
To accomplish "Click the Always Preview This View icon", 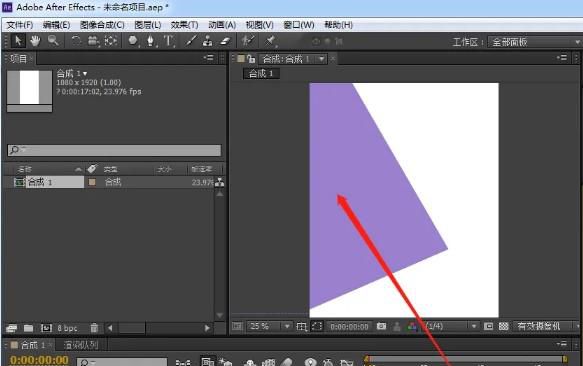I will 237,326.
